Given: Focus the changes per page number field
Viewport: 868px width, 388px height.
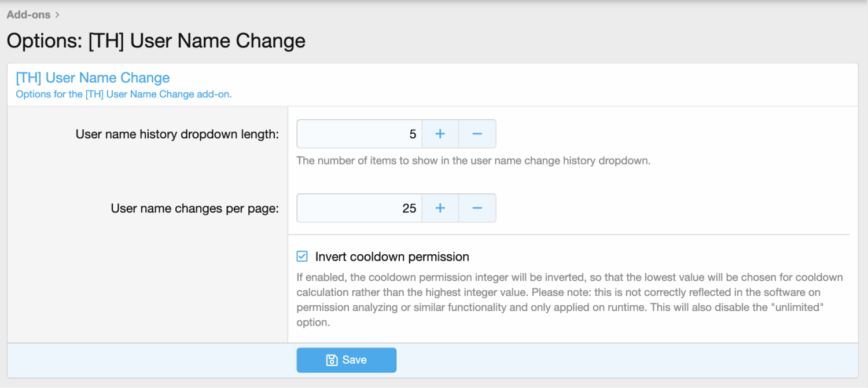Looking at the screenshot, I should pyautogui.click(x=359, y=208).
